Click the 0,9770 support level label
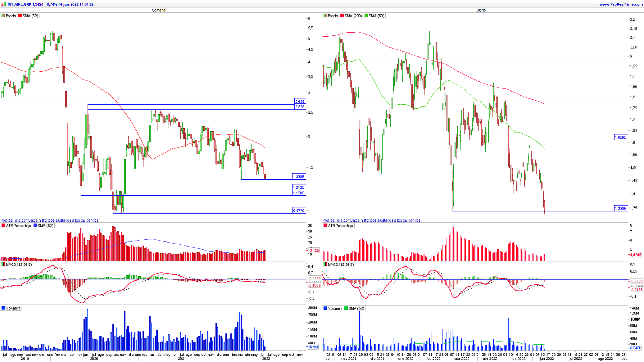The image size is (644, 362). click(x=298, y=210)
